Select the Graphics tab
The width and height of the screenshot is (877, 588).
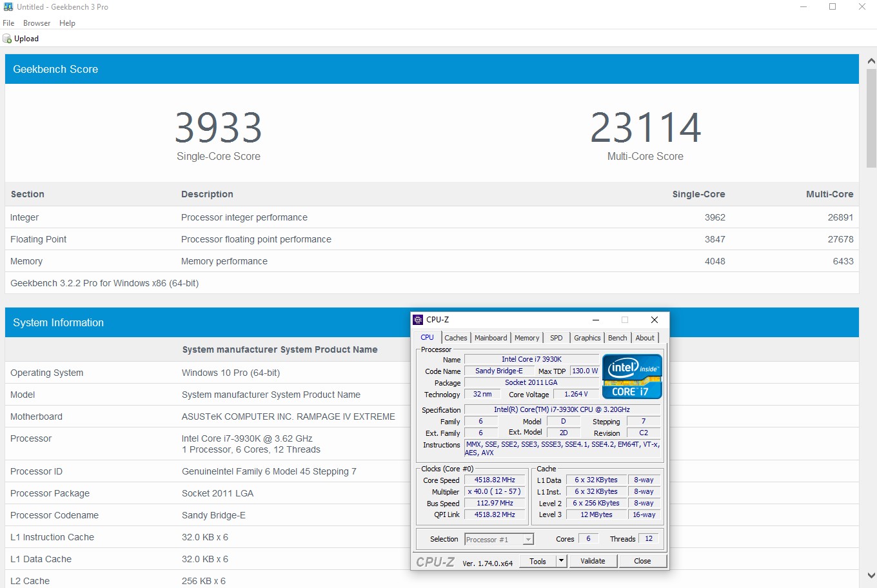[587, 338]
